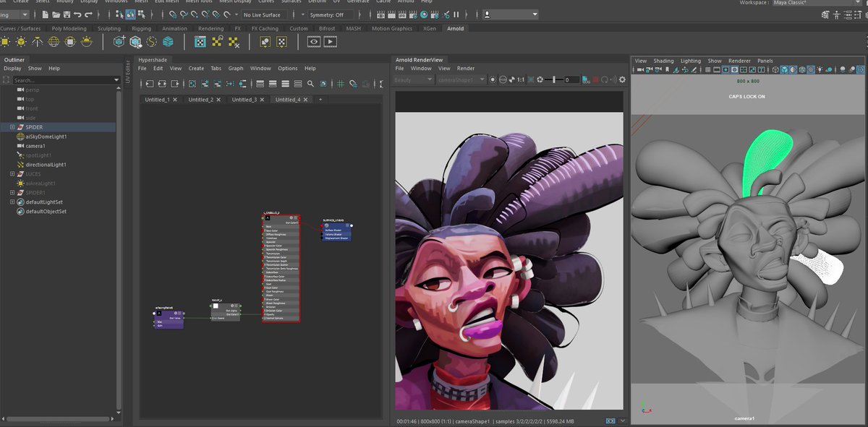This screenshot has height=427, width=868.
Task: Expand the LUCES group in Outliner
Action: coord(12,174)
